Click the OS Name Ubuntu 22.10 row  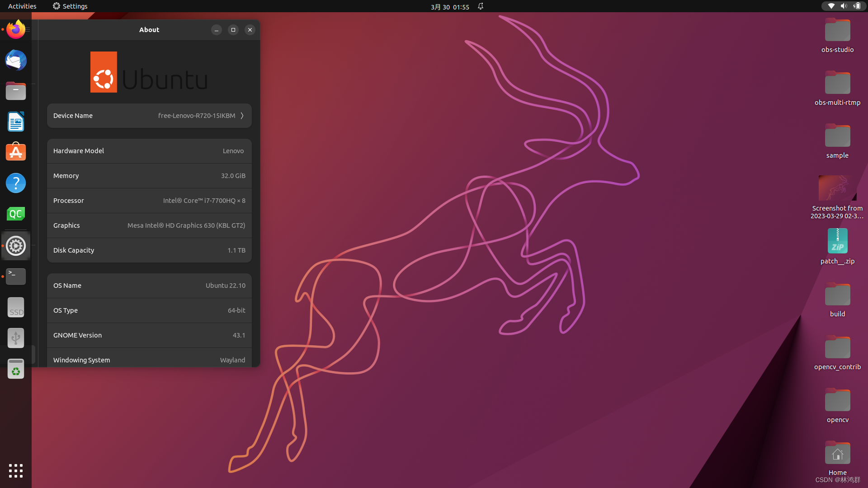[x=149, y=286]
